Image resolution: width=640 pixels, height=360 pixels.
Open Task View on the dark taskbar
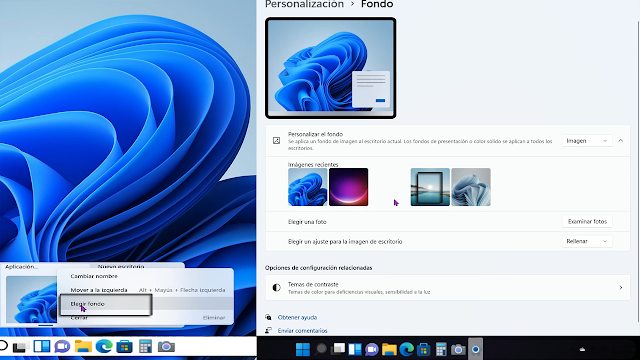tap(338, 349)
